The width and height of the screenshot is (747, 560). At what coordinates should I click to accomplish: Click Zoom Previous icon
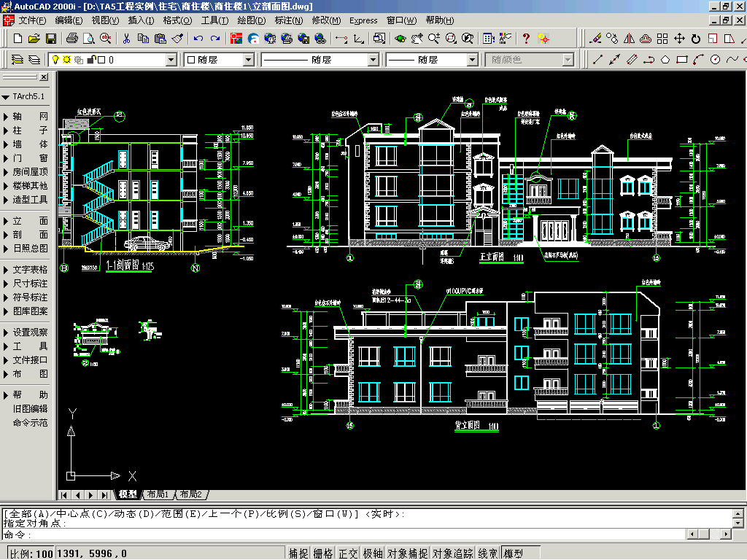(x=468, y=39)
